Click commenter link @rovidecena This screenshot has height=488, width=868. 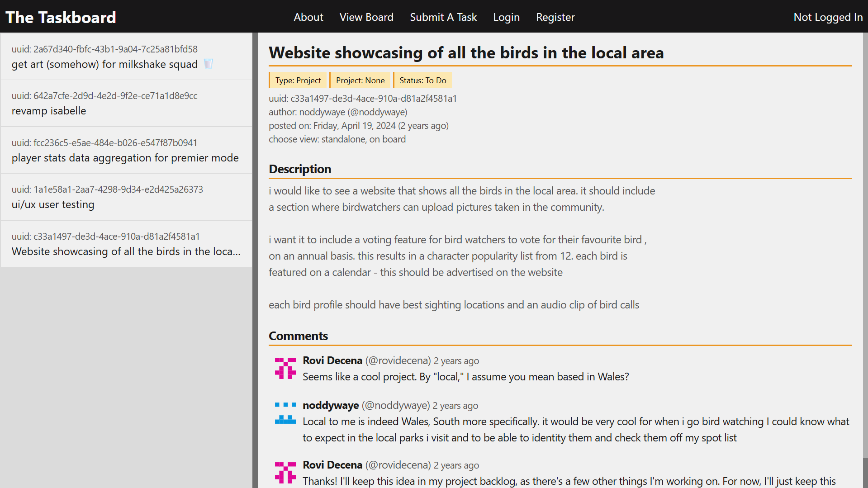click(398, 360)
